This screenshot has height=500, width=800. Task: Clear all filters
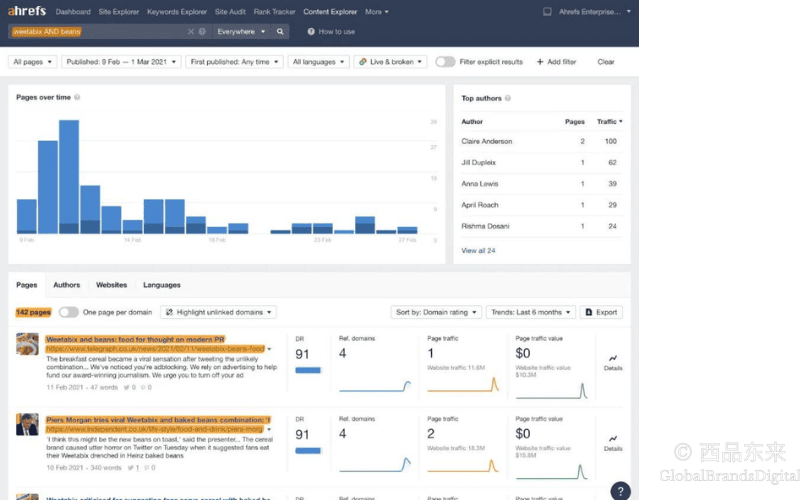(606, 62)
